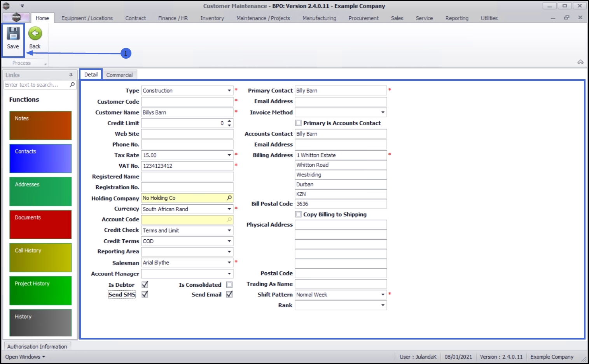Click the Phone No. input field
Image resolution: width=589 pixels, height=364 pixels.
click(x=187, y=145)
